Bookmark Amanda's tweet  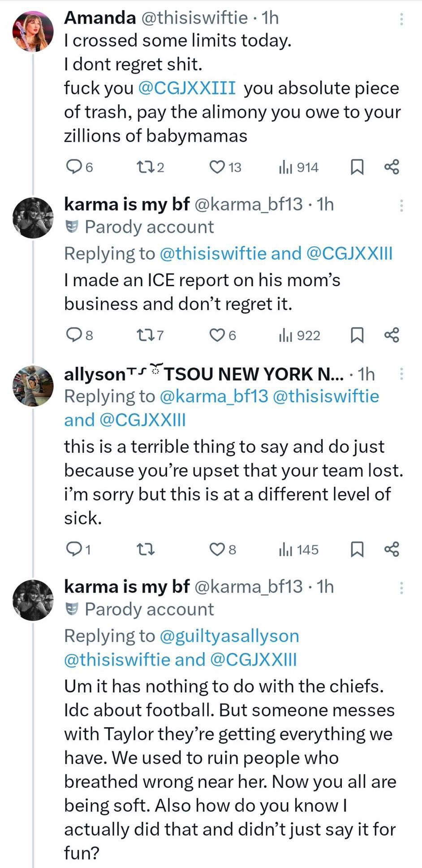[356, 167]
